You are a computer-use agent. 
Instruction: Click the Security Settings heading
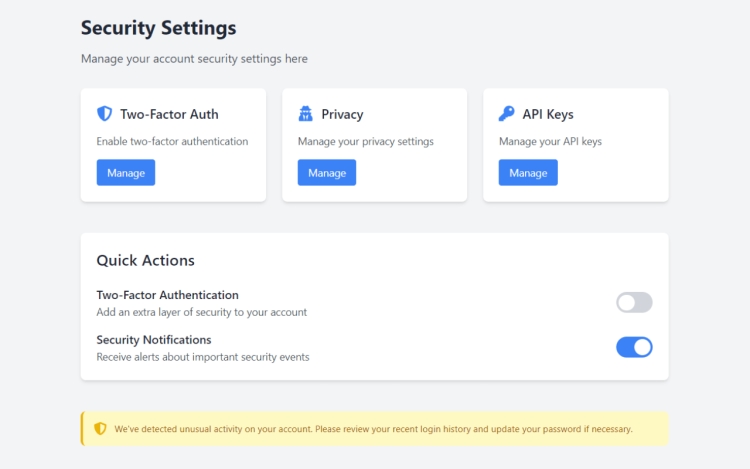pos(158,28)
